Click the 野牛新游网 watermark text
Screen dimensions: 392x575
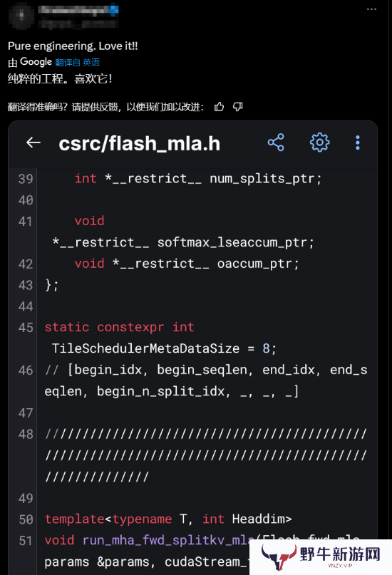[x=339, y=554]
